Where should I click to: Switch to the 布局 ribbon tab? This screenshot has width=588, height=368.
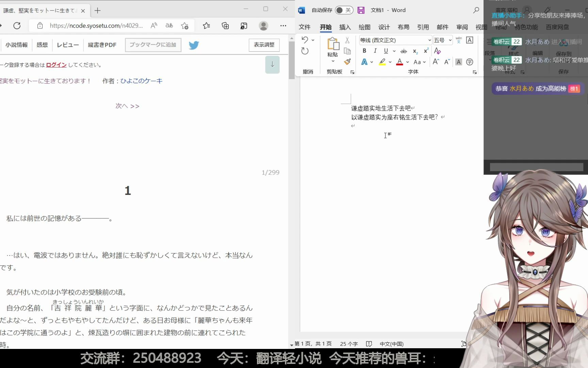point(403,27)
